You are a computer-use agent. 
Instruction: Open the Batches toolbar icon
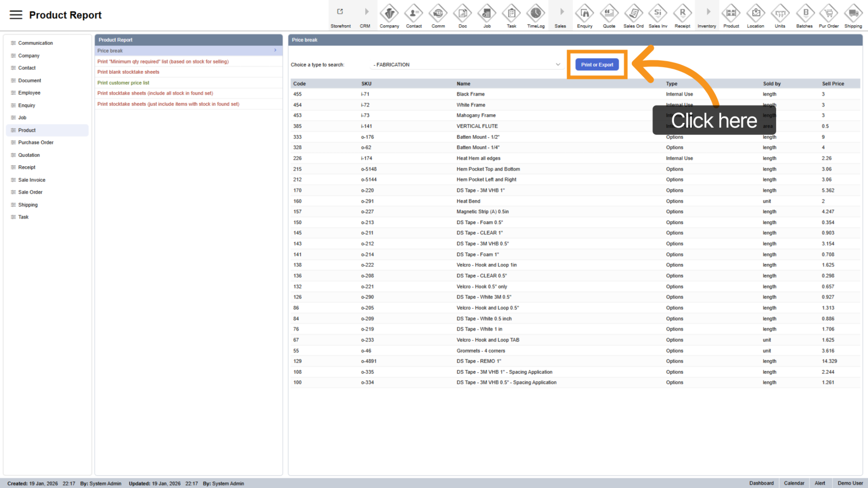(x=804, y=13)
